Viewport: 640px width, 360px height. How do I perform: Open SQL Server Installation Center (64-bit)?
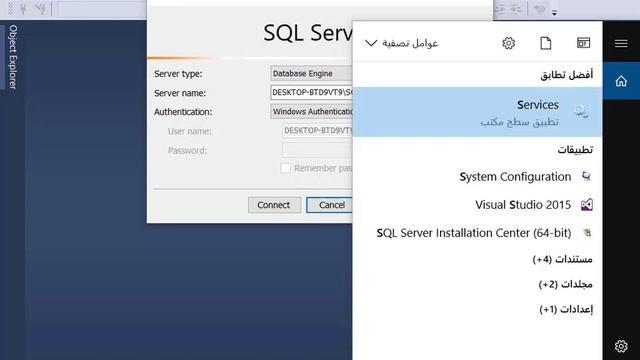[x=477, y=233]
